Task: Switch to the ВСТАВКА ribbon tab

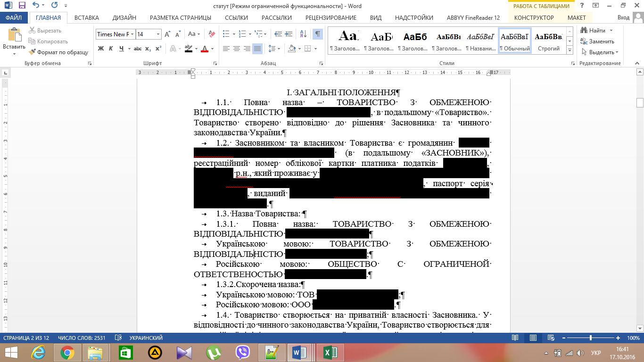Action: pyautogui.click(x=86, y=18)
